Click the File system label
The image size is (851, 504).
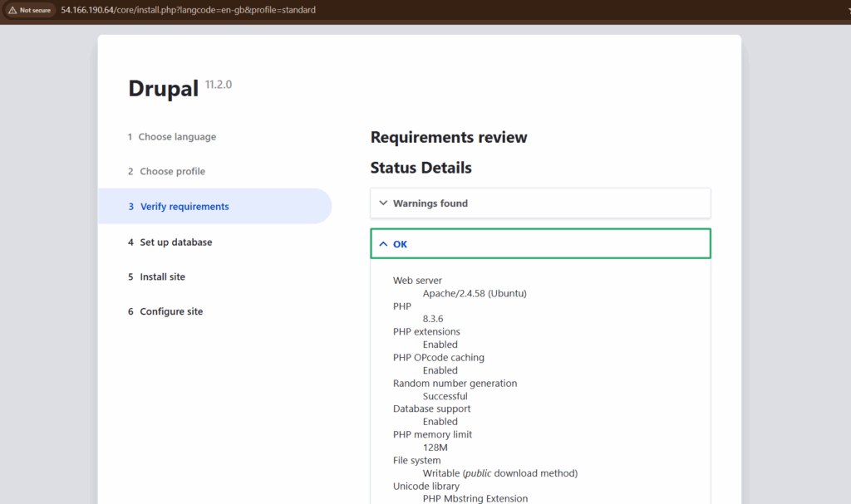pyautogui.click(x=417, y=460)
